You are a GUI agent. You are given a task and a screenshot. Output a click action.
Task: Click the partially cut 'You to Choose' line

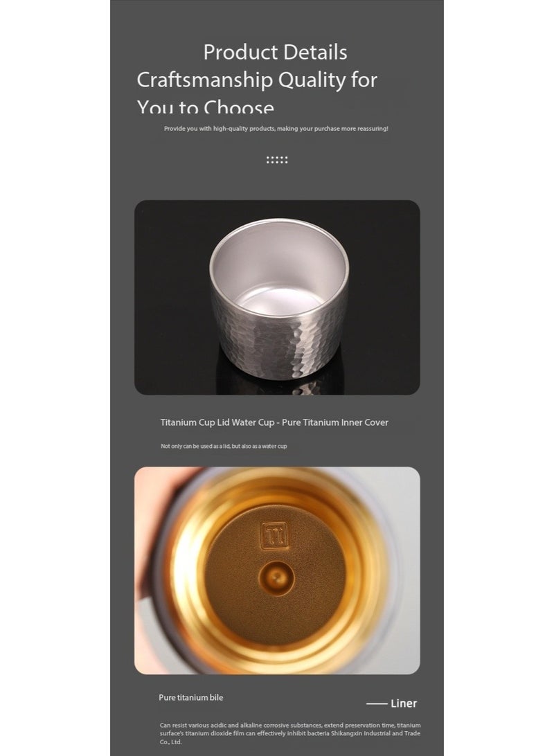(x=206, y=106)
